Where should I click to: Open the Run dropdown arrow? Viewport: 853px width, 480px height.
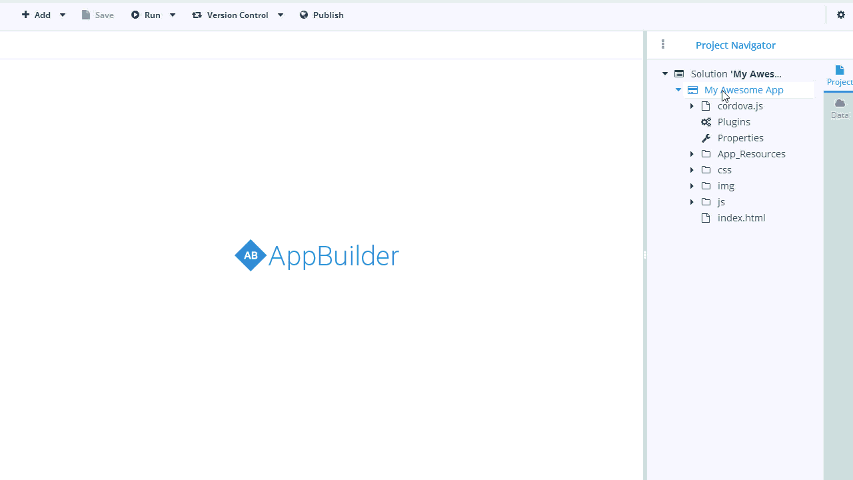172,15
